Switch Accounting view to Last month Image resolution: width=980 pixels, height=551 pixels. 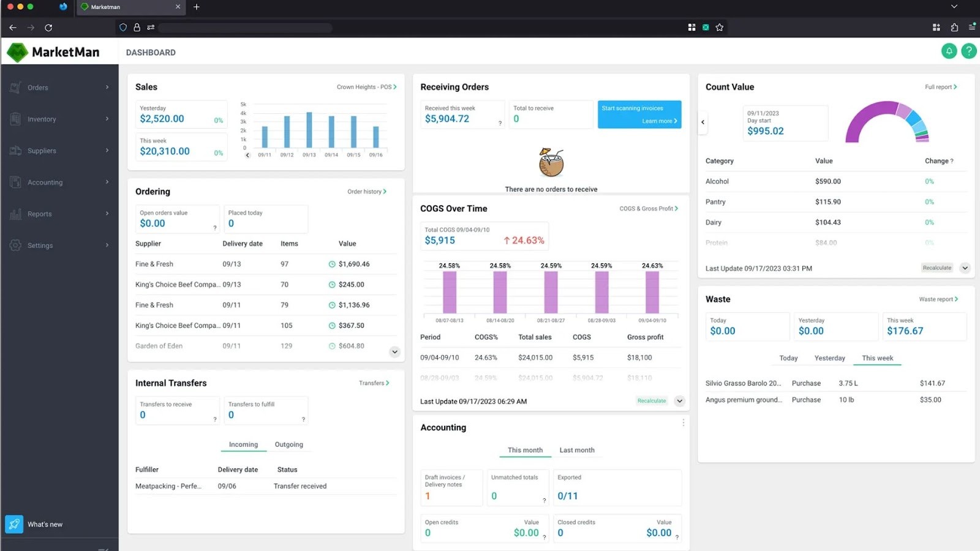[x=576, y=450]
